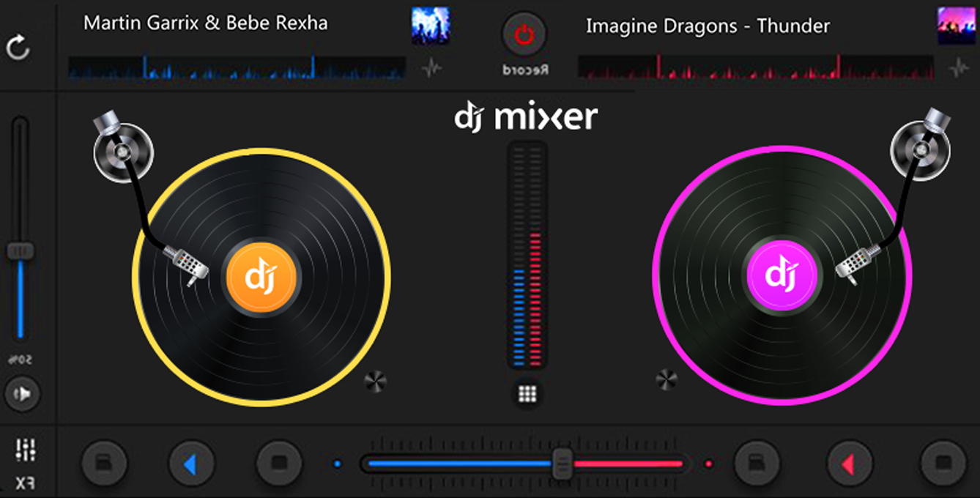Screen dimensions: 980x498
Task: Load track on left deck's first button
Action: [x=103, y=464]
